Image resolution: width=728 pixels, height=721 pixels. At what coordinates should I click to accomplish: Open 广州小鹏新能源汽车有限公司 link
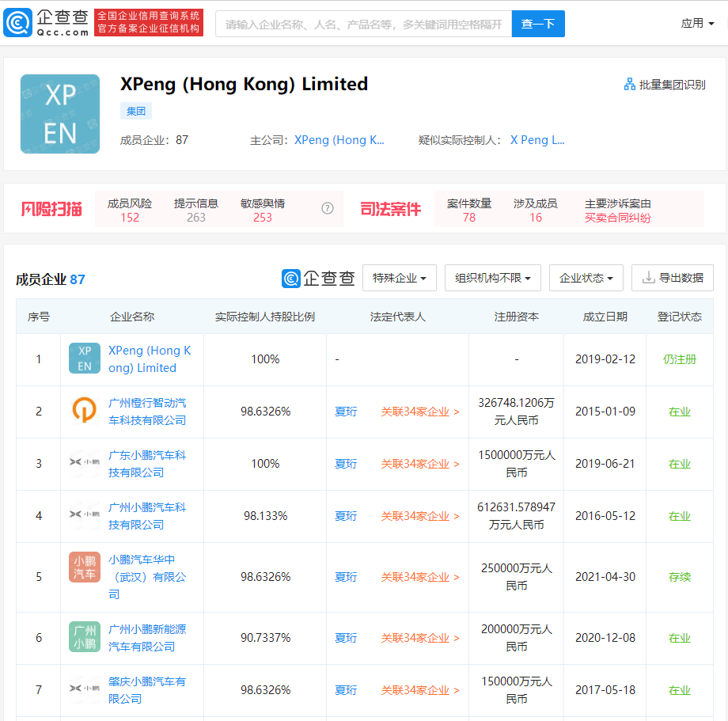click(147, 637)
